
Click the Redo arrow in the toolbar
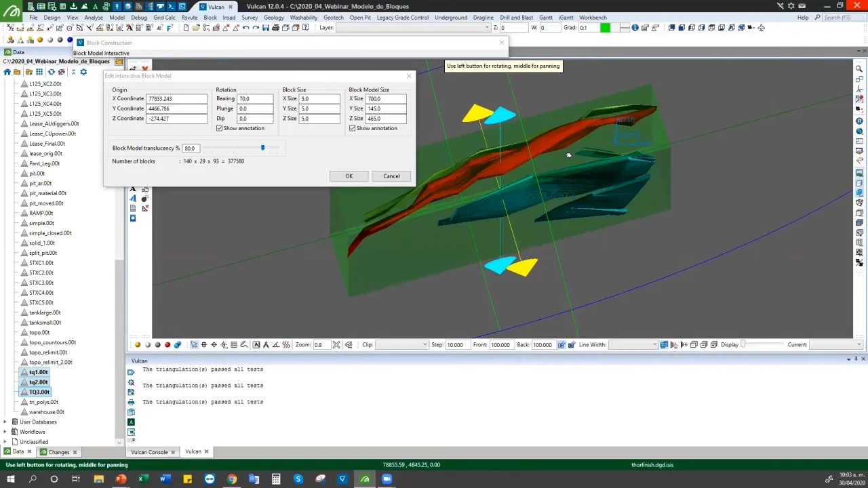(x=256, y=28)
